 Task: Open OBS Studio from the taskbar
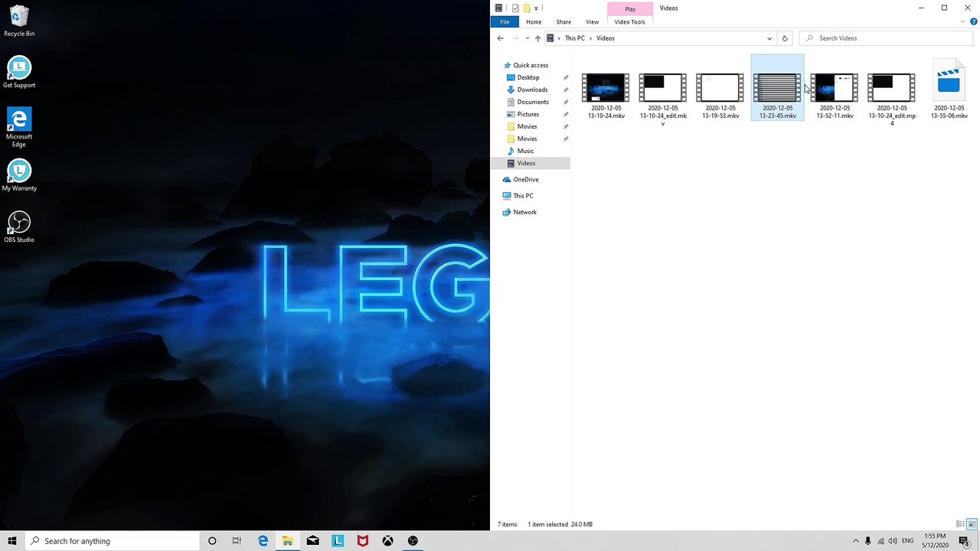pos(413,541)
